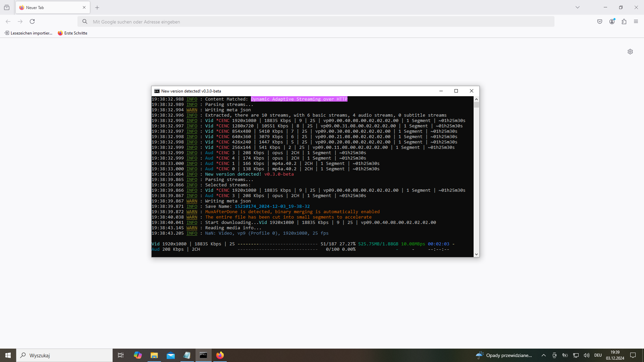Click Lesezeichen importieren bookmark button

(29, 33)
